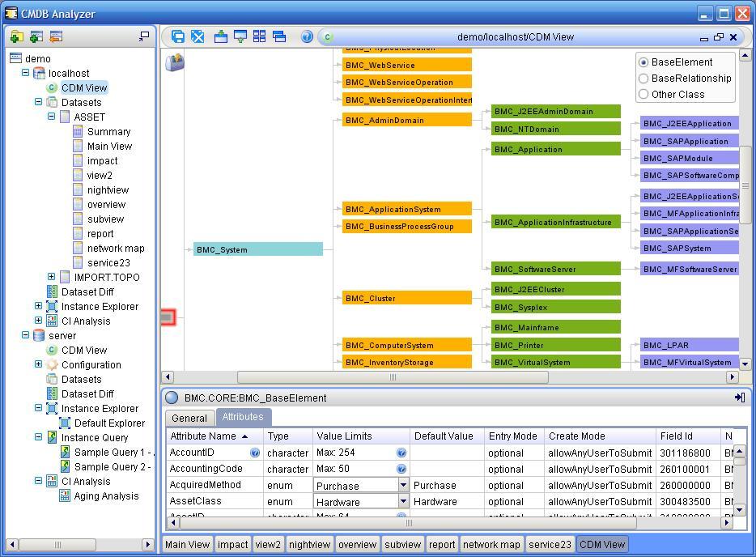Expand localhost Instance Explorer node
Screen dimensions: 756x557
click(39, 306)
